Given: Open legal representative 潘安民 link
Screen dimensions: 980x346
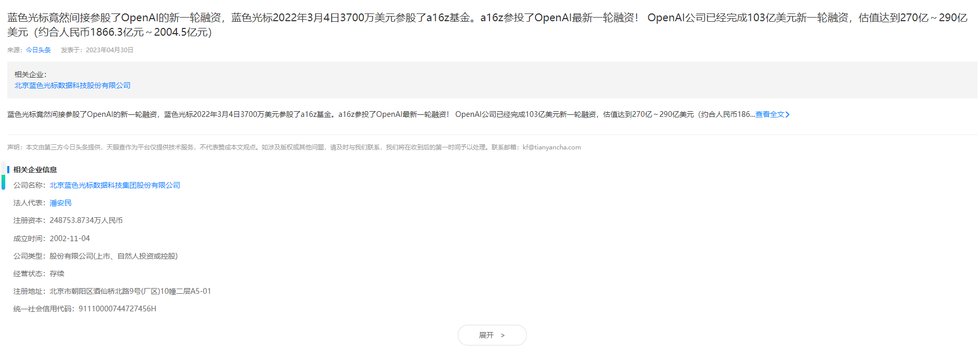Looking at the screenshot, I should point(61,203).
